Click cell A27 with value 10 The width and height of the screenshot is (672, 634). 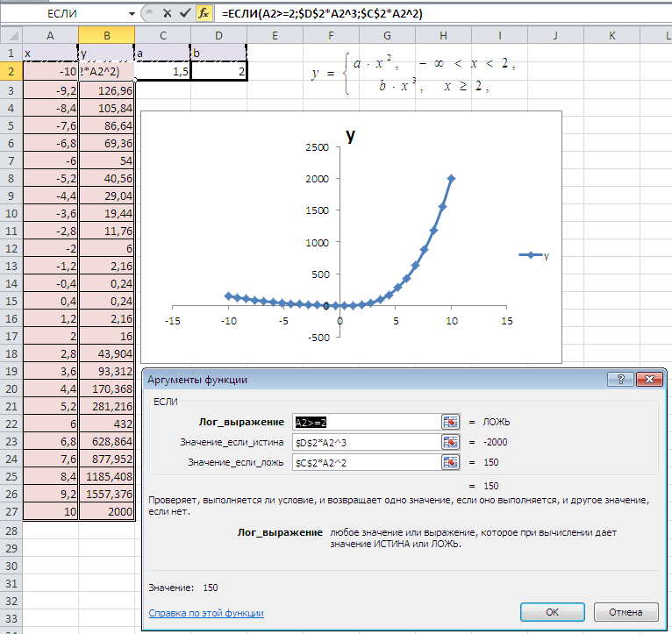click(51, 511)
